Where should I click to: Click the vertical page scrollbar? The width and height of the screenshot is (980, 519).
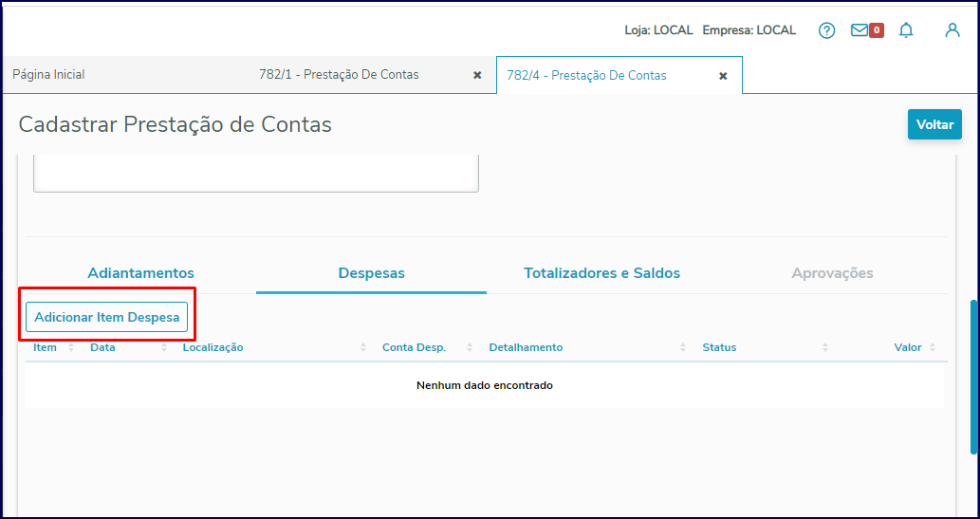(x=973, y=377)
